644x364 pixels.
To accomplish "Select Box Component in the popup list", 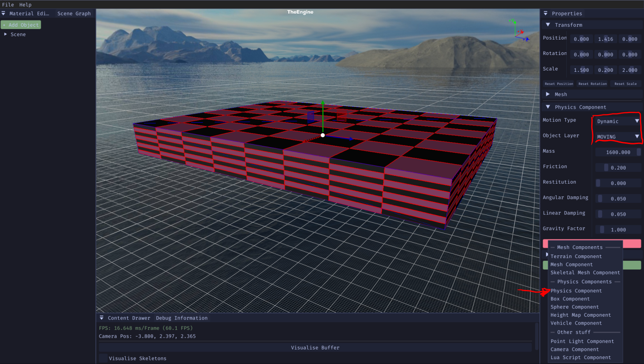I will (x=570, y=299).
